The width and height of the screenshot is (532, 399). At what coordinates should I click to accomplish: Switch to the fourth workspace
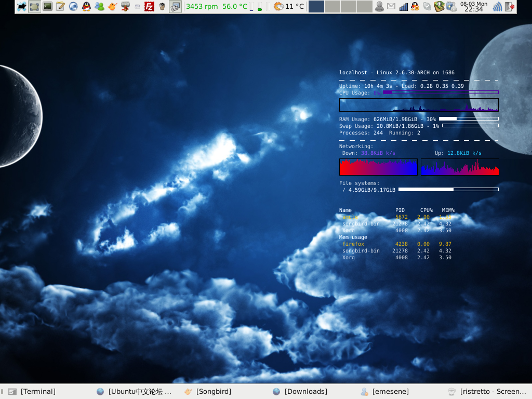coord(365,6)
